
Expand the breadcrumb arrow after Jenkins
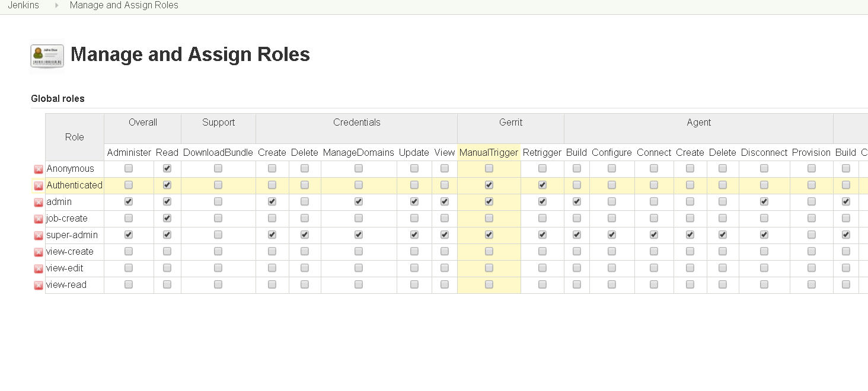(57, 5)
